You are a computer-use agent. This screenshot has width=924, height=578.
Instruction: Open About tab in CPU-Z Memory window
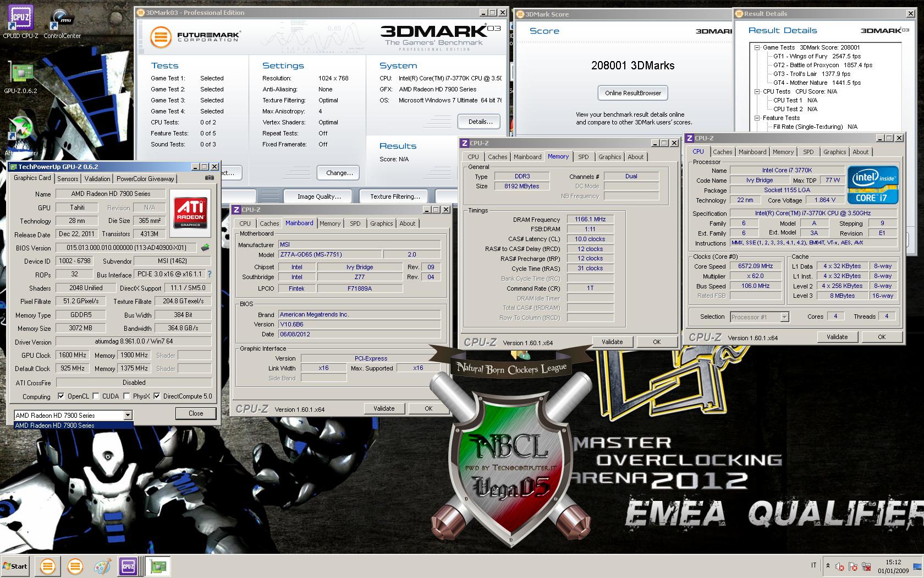[636, 157]
